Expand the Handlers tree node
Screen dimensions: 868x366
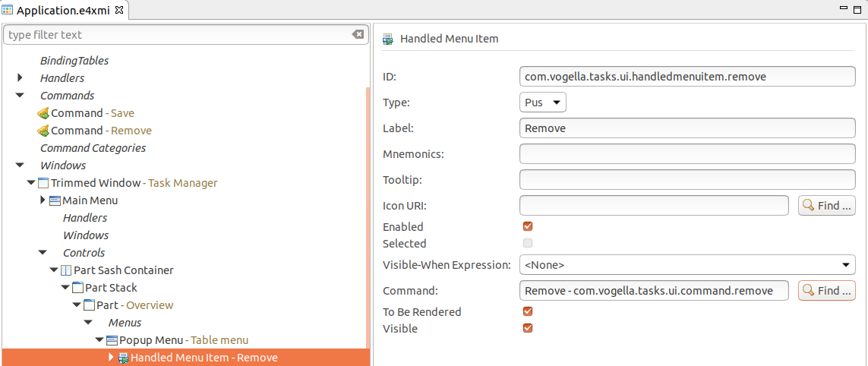pos(20,77)
